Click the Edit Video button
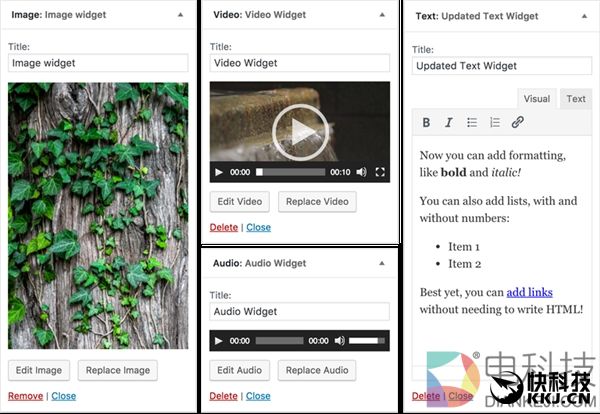 (239, 202)
